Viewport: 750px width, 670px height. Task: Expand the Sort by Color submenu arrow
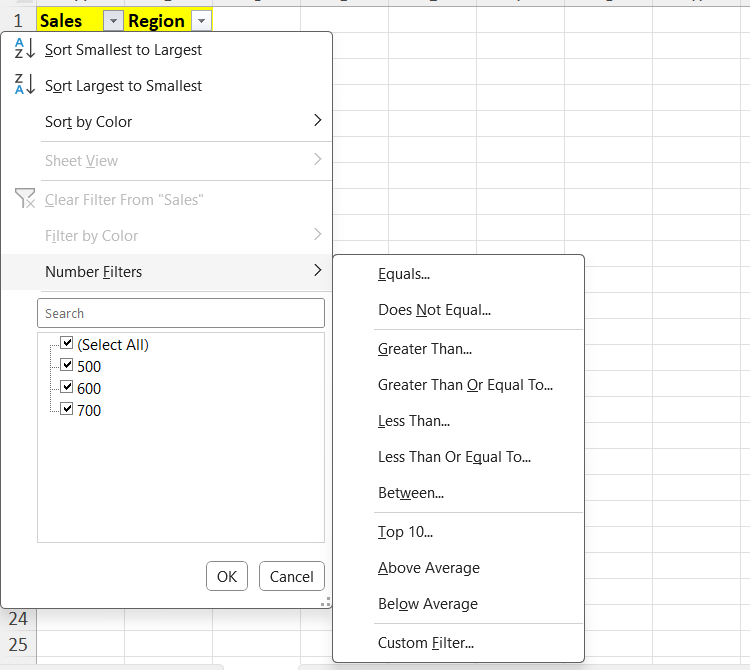tap(317, 121)
